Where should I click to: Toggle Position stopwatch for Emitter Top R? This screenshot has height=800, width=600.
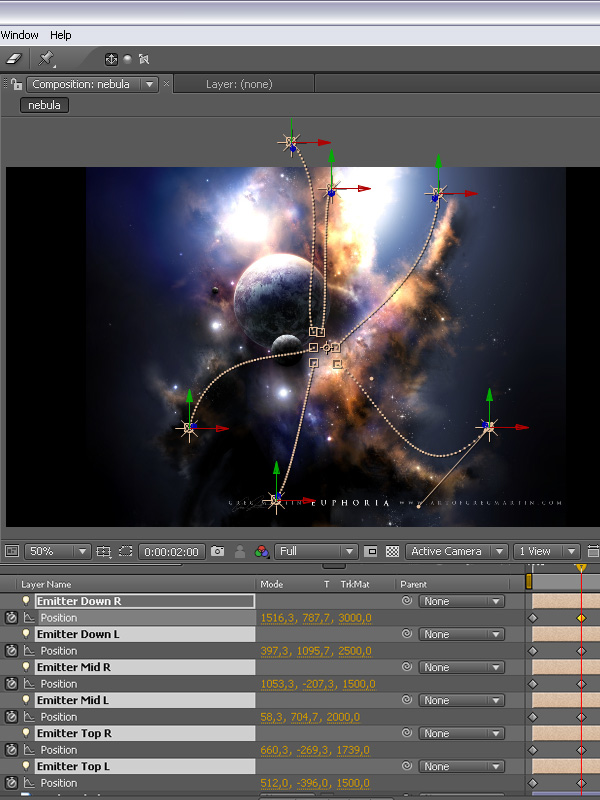pyautogui.click(x=11, y=750)
